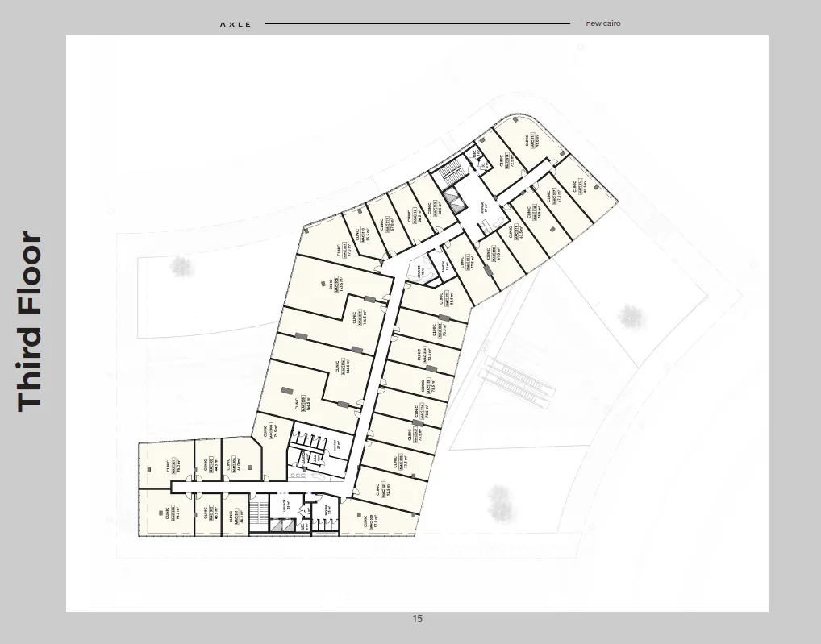Select the 79.5 m² clinic unit label
The image size is (821, 644).
coord(271,430)
